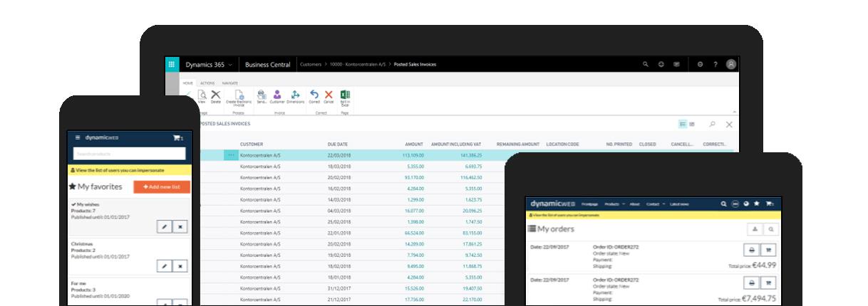Click the Send ribbon icon
Viewport: 868px width, 306px height.
262,96
